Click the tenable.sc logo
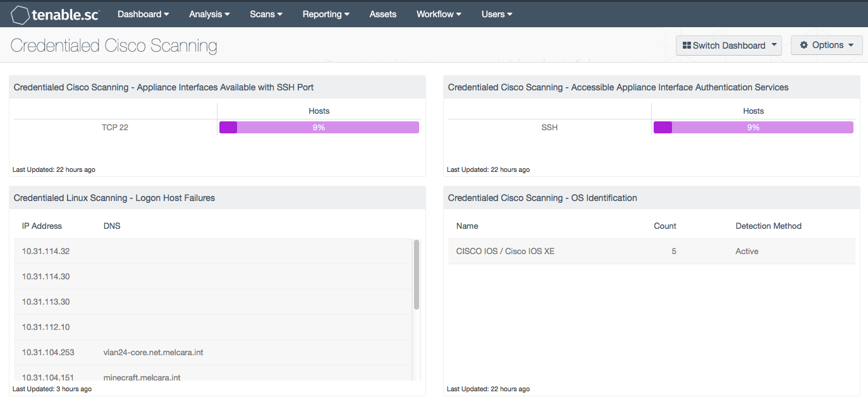Image resolution: width=868 pixels, height=414 pixels. [56, 15]
